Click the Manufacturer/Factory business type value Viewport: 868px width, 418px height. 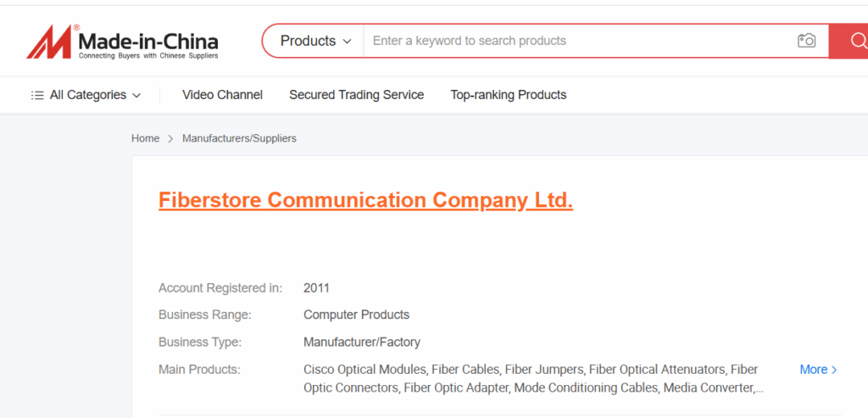click(x=361, y=343)
